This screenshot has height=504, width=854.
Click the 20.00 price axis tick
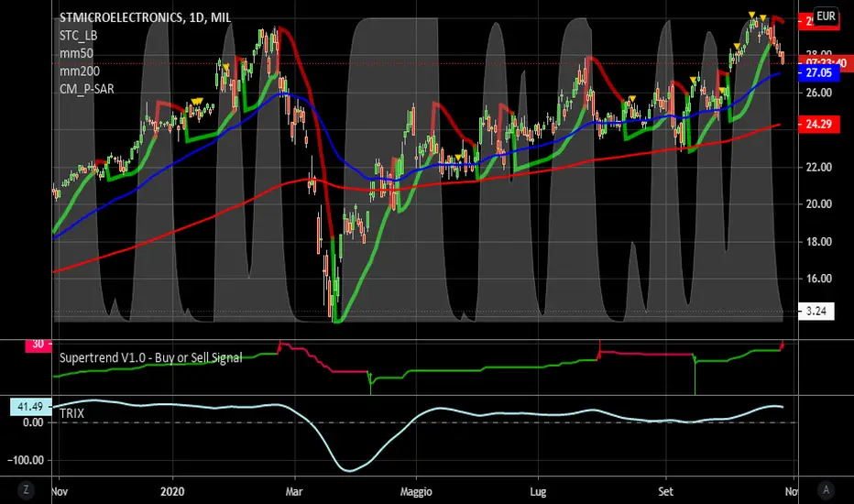click(x=818, y=204)
